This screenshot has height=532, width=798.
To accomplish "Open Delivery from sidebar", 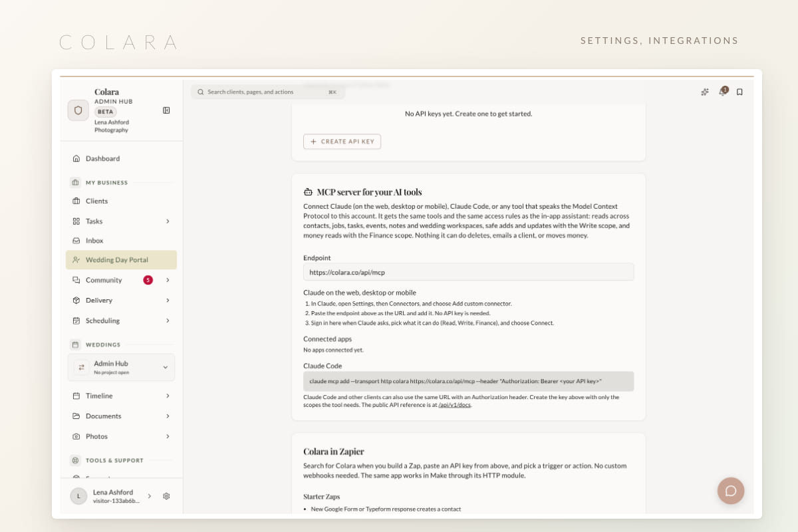I will tap(122, 300).
